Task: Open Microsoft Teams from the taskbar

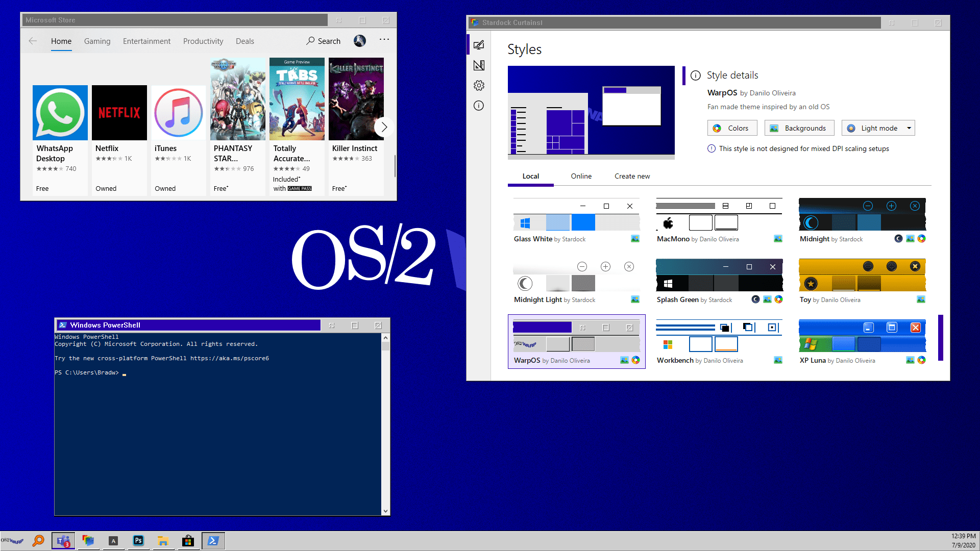Action: pos(63,540)
